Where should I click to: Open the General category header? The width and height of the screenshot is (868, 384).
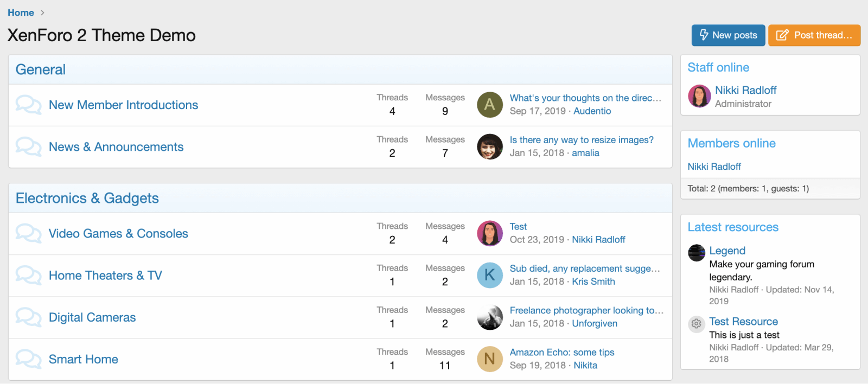(41, 69)
